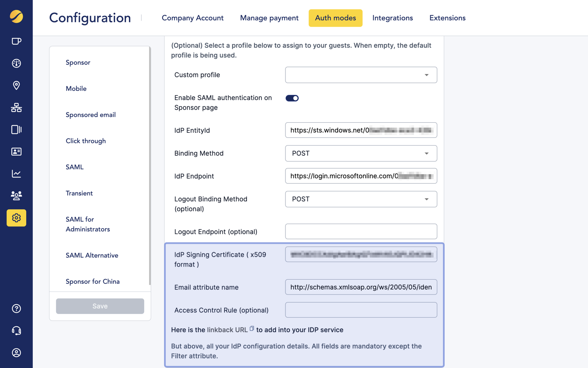Click the analytics line chart icon
588x368 pixels.
(x=16, y=174)
